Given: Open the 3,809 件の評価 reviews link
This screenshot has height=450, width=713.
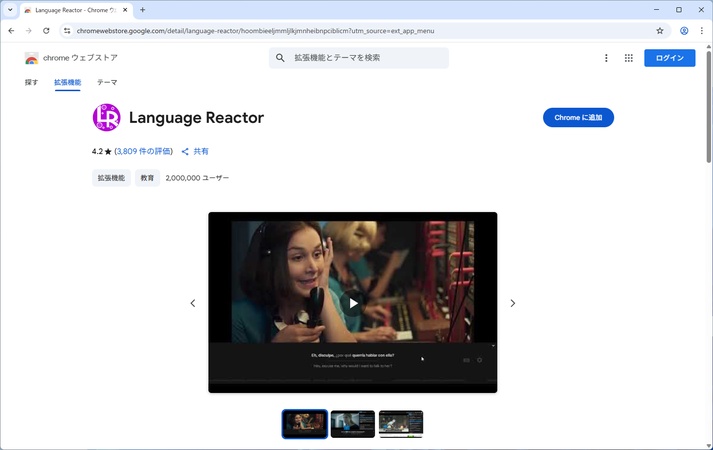Looking at the screenshot, I should (x=144, y=151).
